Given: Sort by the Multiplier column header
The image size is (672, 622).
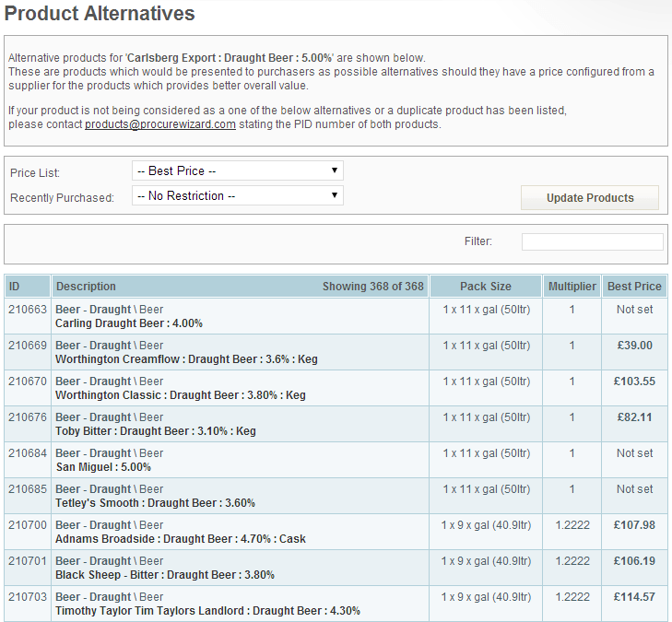Looking at the screenshot, I should (572, 287).
